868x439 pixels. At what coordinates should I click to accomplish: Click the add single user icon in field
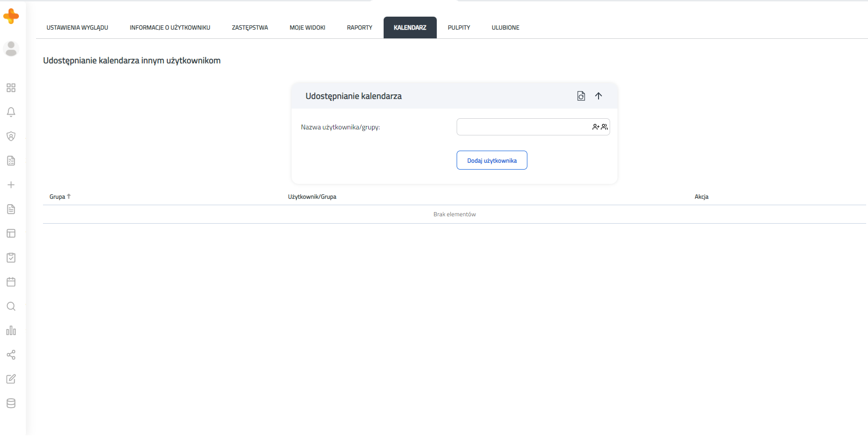point(596,127)
